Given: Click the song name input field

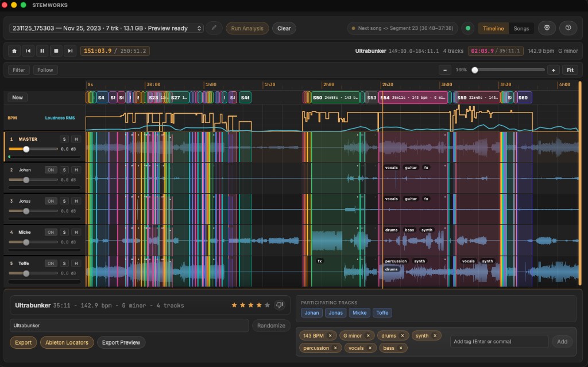Looking at the screenshot, I should 129,325.
